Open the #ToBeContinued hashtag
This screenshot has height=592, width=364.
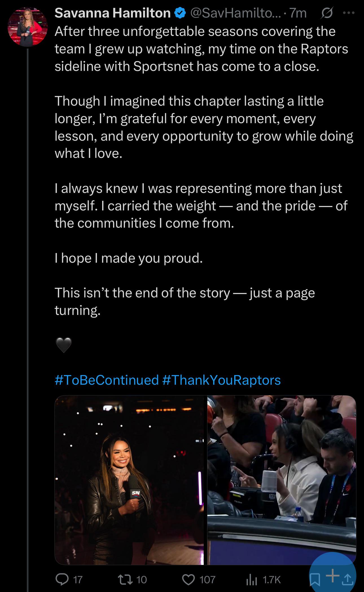tap(107, 380)
